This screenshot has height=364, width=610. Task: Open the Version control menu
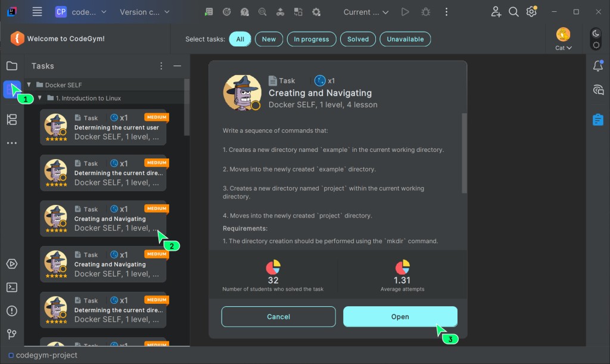pos(144,12)
